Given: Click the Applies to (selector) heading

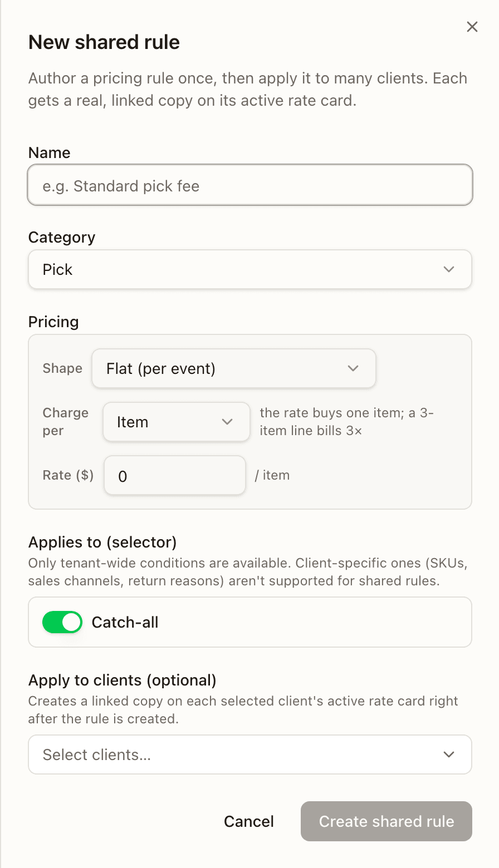Looking at the screenshot, I should point(102,542).
